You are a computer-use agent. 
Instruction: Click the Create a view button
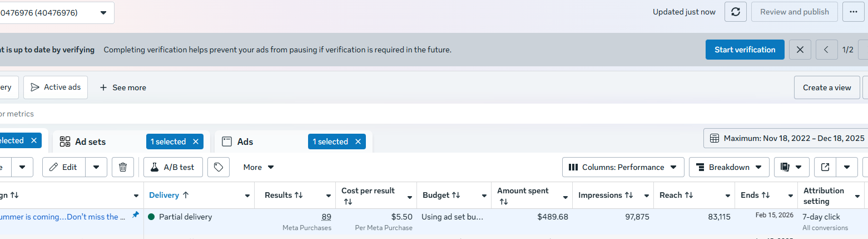tap(827, 87)
